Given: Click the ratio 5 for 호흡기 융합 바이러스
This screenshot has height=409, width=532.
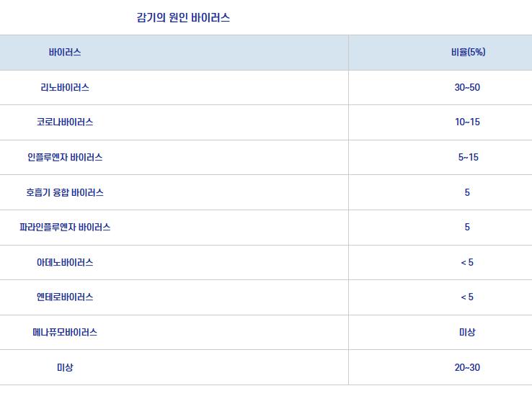Looking at the screenshot, I should click(x=467, y=192).
